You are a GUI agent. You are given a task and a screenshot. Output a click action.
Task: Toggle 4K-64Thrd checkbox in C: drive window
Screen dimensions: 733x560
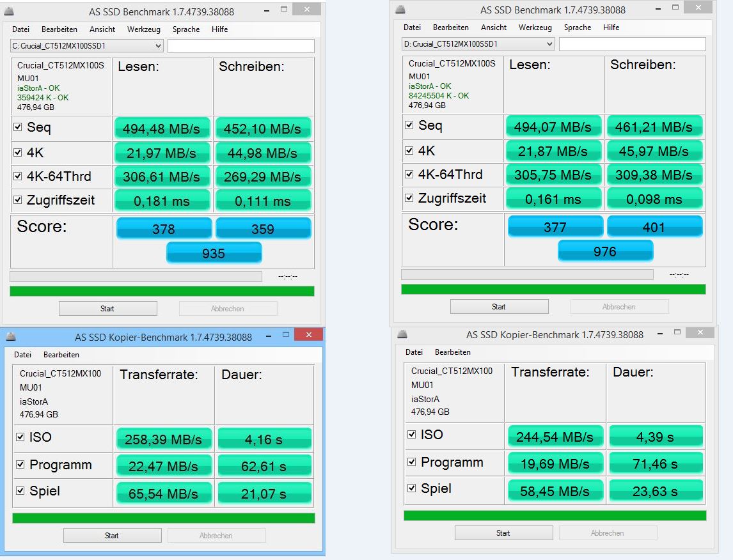[18, 176]
